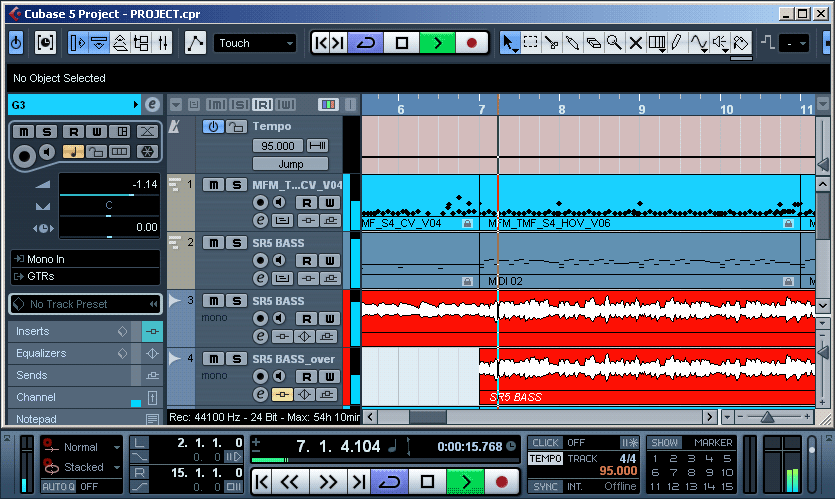Toggle the Show Overview icon

pyautogui.click(x=120, y=43)
